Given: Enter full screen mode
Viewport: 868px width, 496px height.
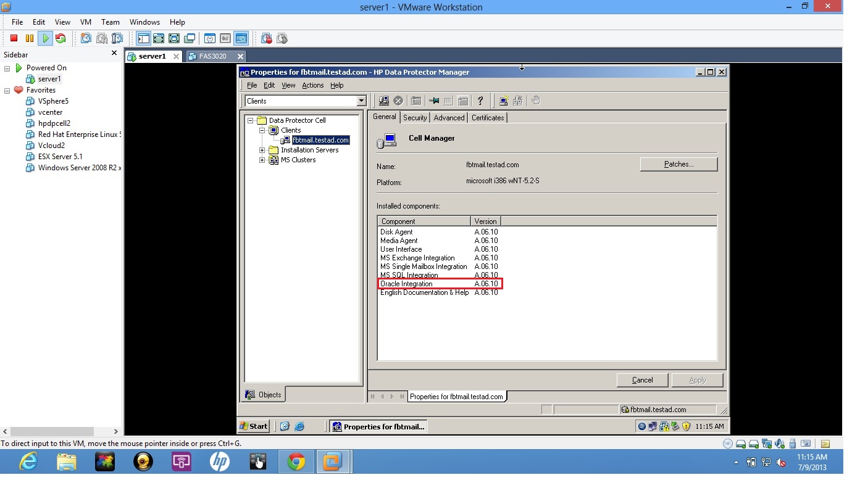Looking at the screenshot, I should click(159, 38).
